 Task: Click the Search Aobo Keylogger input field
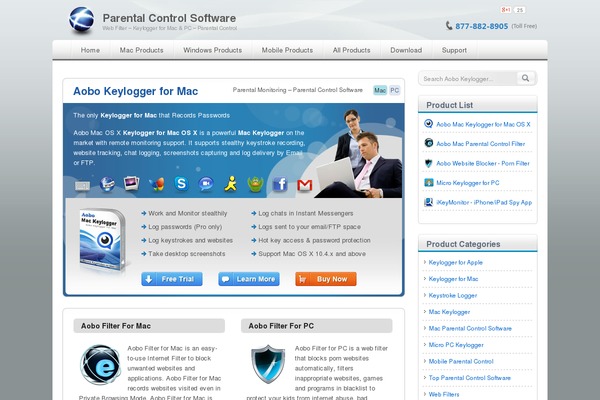pyautogui.click(x=468, y=78)
